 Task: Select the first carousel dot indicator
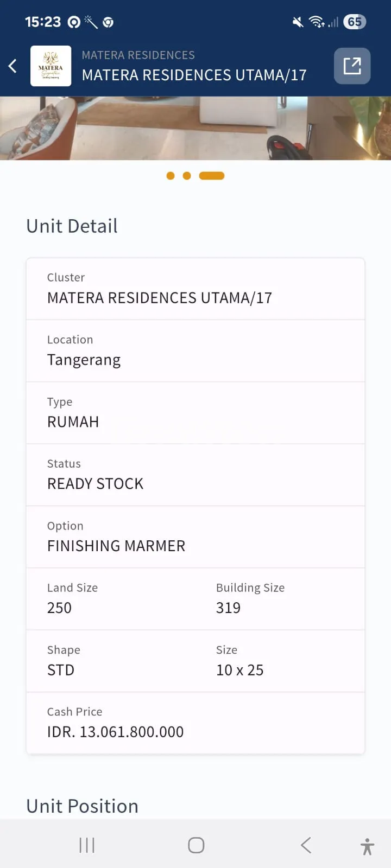(x=171, y=176)
